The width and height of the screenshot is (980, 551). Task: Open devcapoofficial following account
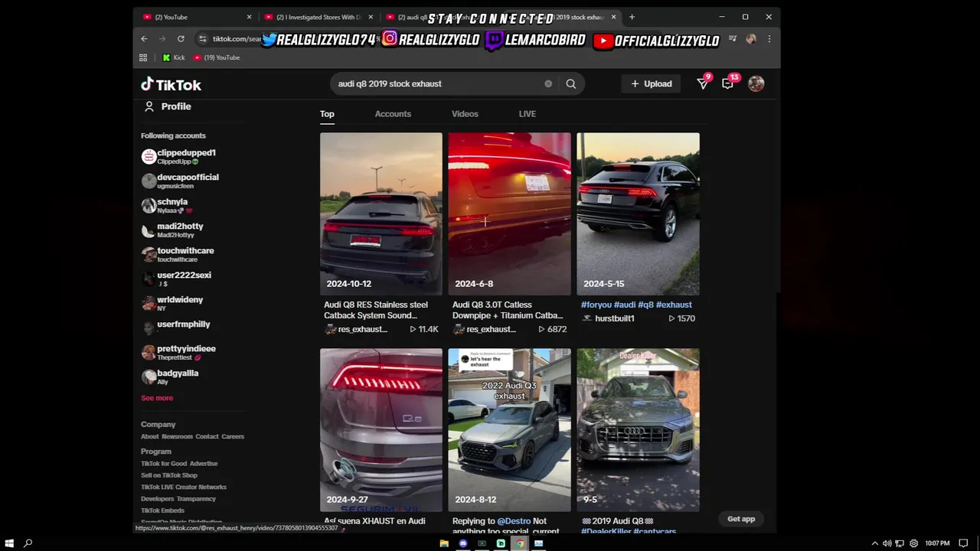pos(181,181)
